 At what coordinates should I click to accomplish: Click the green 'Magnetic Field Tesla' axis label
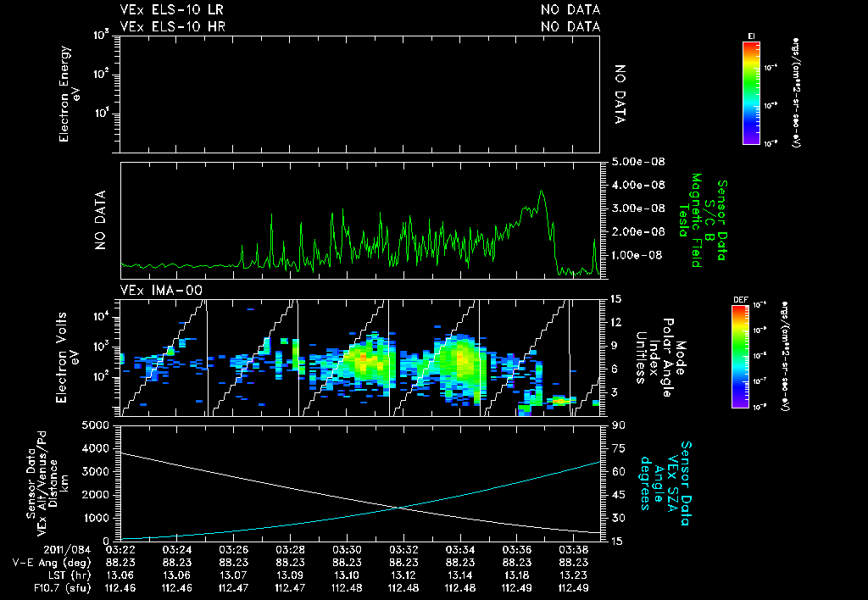(x=690, y=219)
